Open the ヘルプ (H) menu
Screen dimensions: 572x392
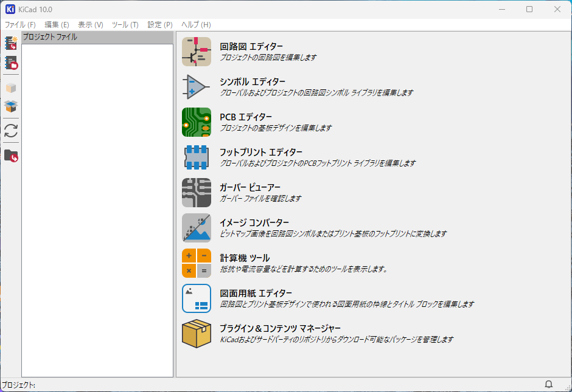pyautogui.click(x=196, y=25)
